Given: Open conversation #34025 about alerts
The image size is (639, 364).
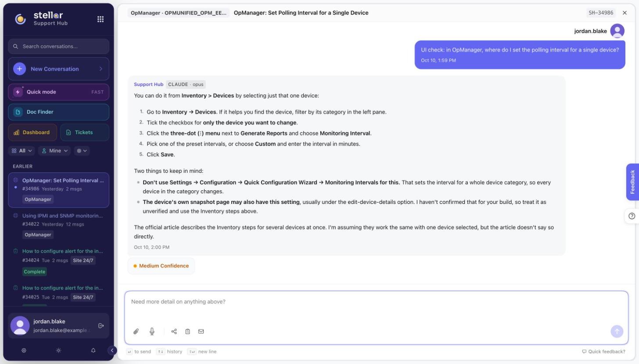Looking at the screenshot, I should click(x=58, y=294).
